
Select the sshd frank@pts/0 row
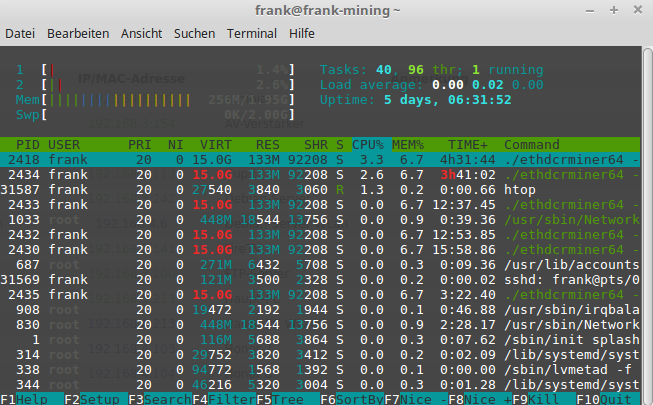click(320, 280)
